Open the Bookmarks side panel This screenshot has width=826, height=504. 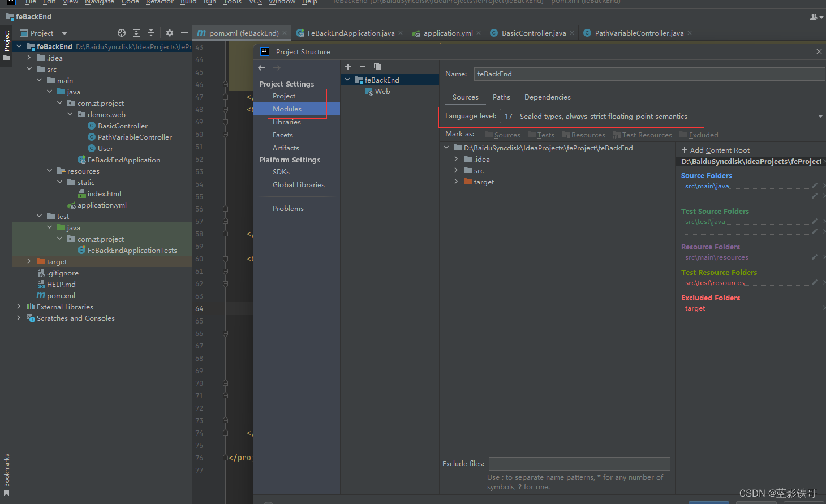click(x=6, y=475)
